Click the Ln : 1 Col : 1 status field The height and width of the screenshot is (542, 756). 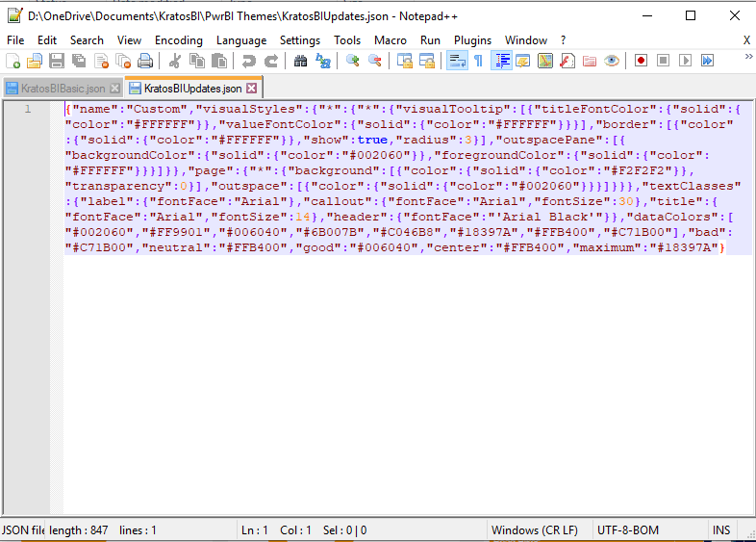click(276, 530)
